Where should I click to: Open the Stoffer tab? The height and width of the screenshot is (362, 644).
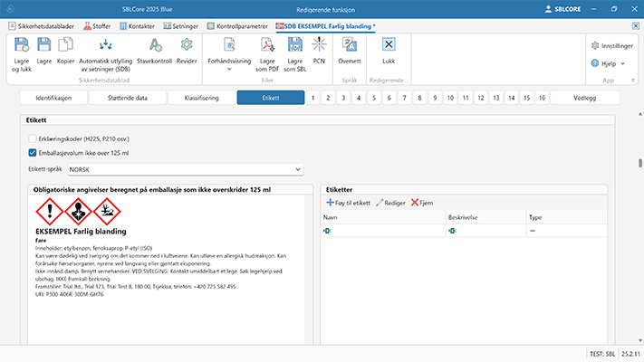[100, 26]
